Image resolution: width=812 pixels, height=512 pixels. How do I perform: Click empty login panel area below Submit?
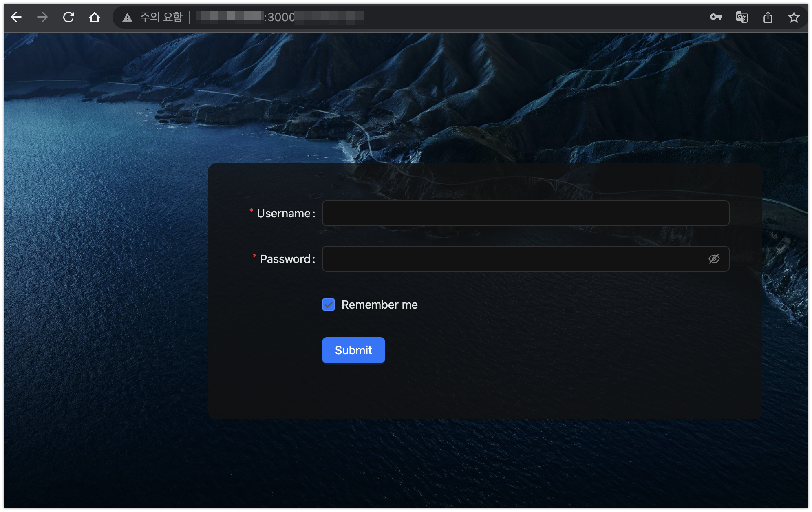(x=484, y=391)
